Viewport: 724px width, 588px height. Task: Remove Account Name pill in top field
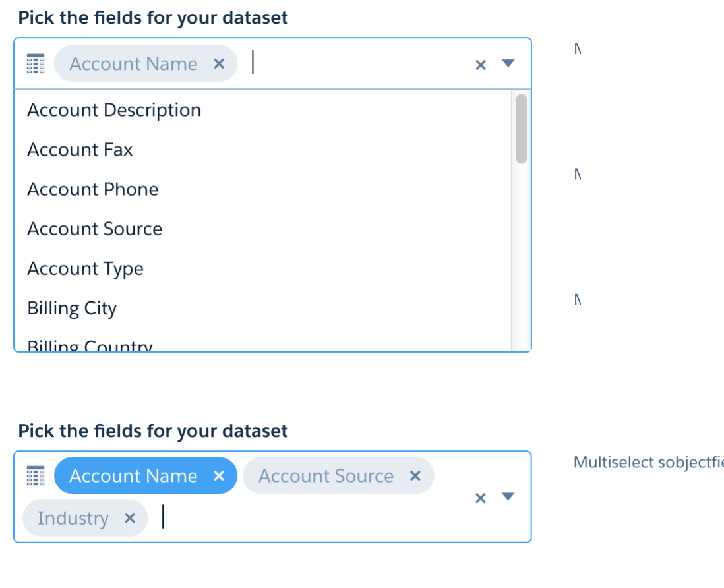220,64
